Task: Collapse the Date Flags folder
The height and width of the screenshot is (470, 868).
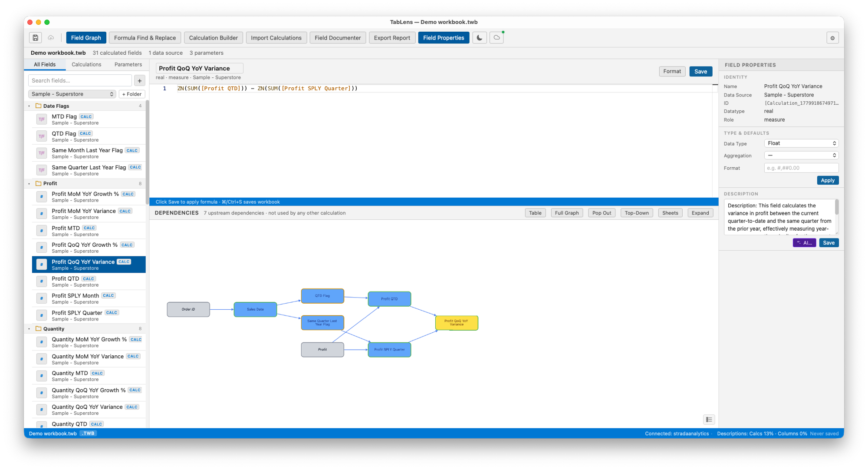Action: pyautogui.click(x=29, y=106)
